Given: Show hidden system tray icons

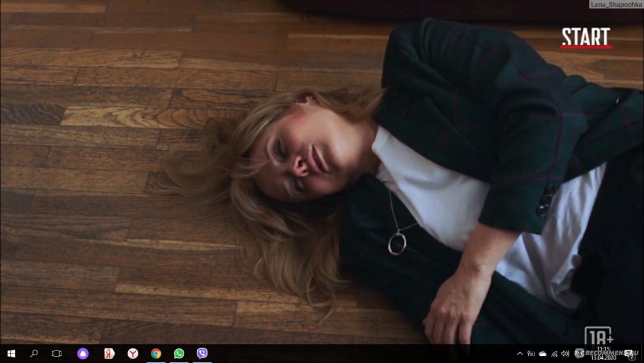Looking at the screenshot, I should click(x=519, y=353).
